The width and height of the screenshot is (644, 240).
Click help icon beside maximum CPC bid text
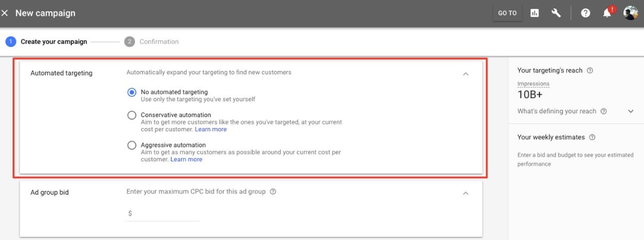point(273,192)
